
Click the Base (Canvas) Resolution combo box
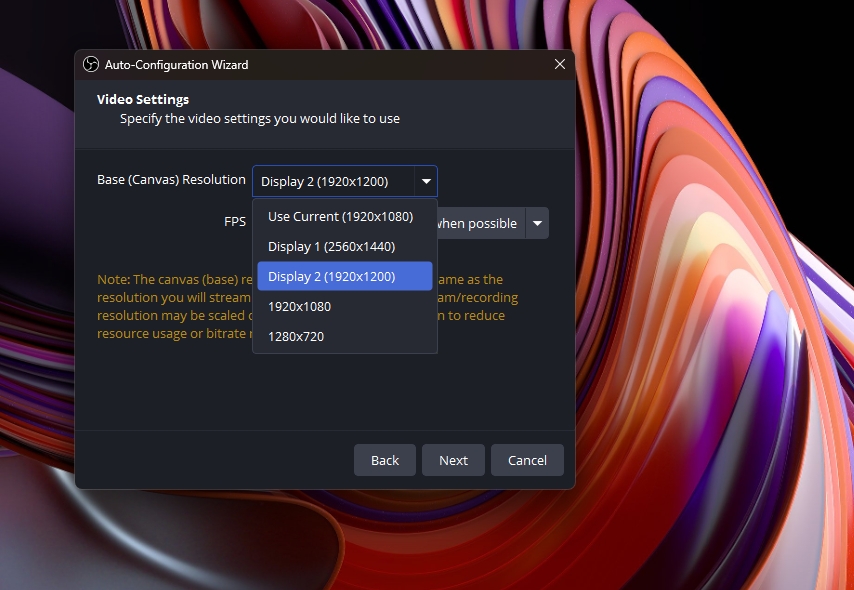[x=334, y=181]
